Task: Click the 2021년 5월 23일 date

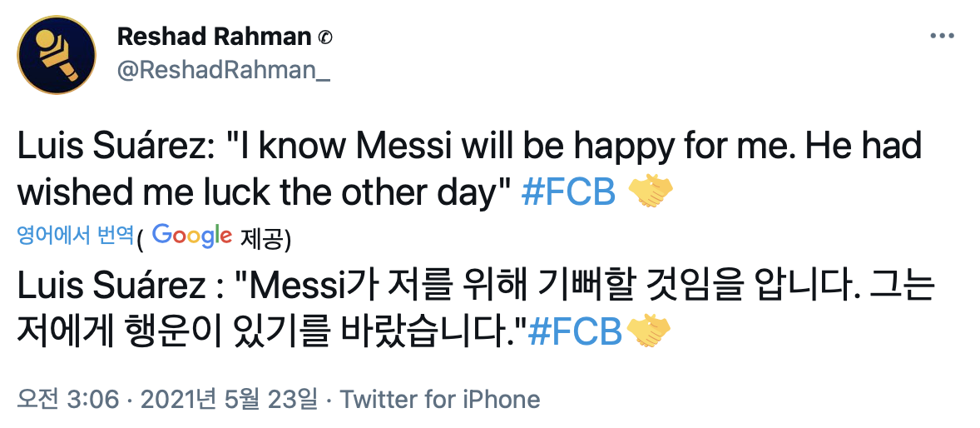Action: [x=230, y=400]
